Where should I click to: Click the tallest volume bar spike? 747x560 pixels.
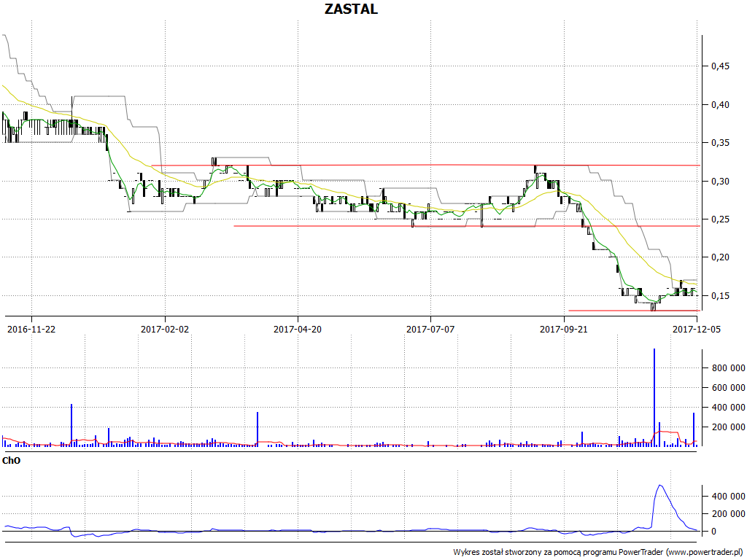point(654,397)
